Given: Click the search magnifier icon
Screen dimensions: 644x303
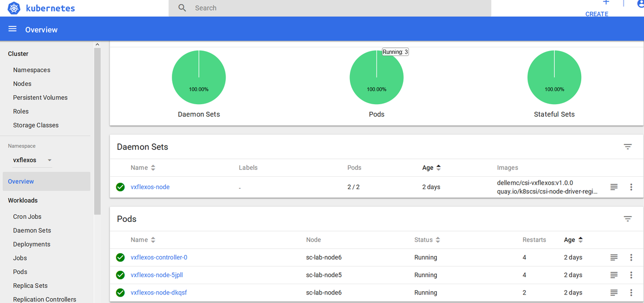Looking at the screenshot, I should click(182, 8).
